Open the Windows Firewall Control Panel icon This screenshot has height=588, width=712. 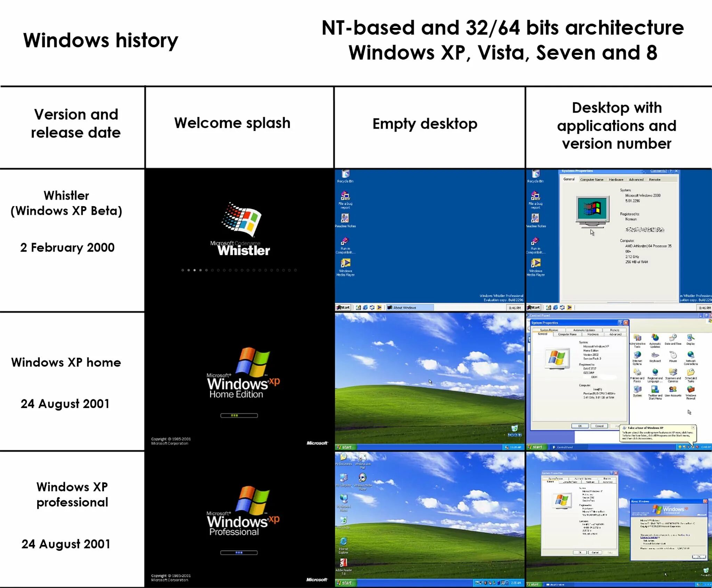[691, 390]
